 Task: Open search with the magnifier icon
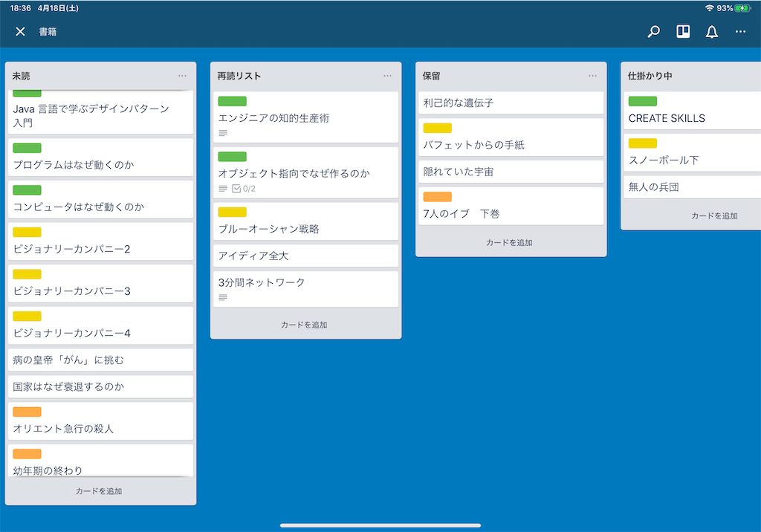pos(654,31)
